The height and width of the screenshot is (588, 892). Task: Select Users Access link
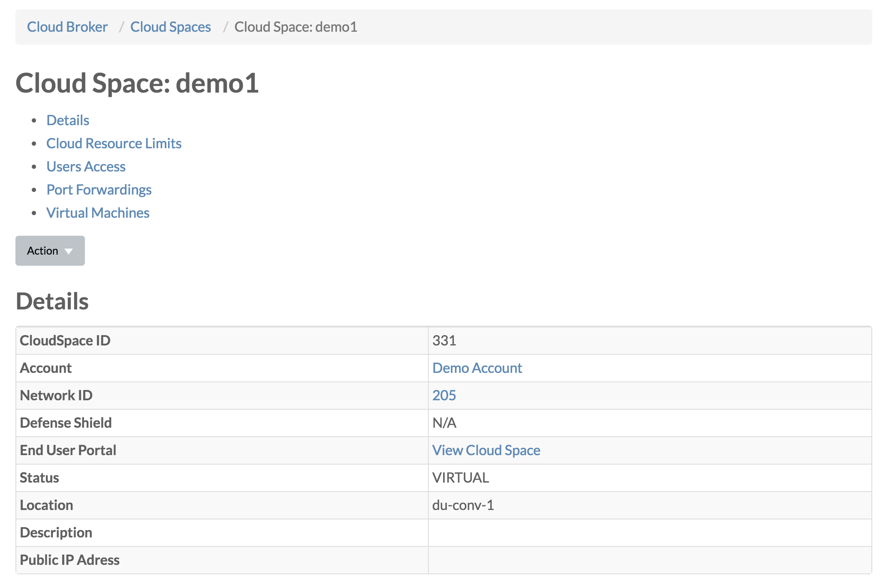pyautogui.click(x=86, y=167)
